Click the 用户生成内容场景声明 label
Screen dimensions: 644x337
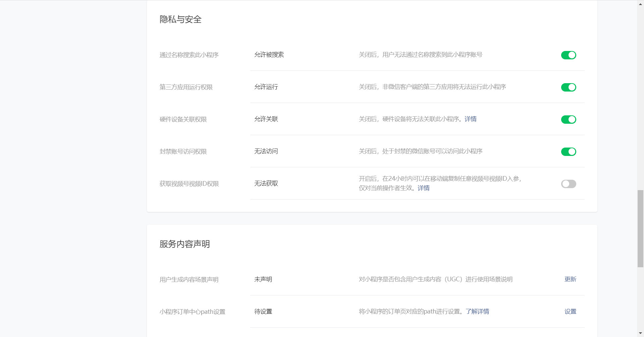[189, 280]
